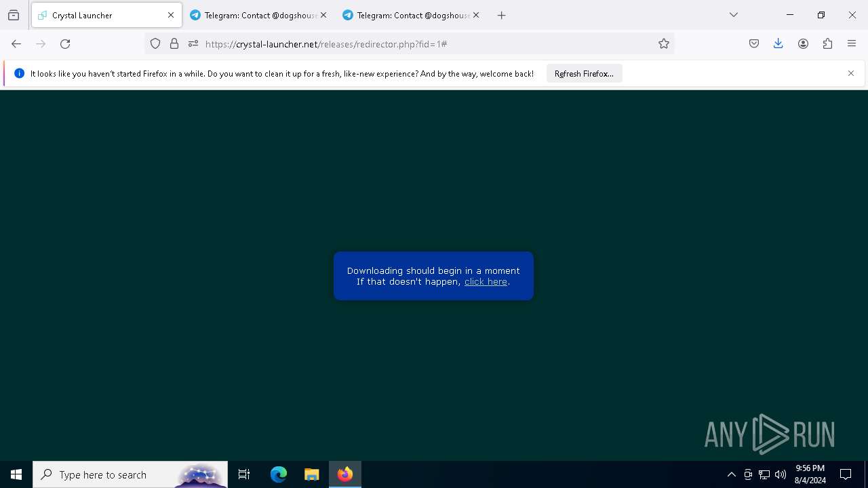Open the taskbar clock and date
The height and width of the screenshot is (488, 868).
pos(810,474)
